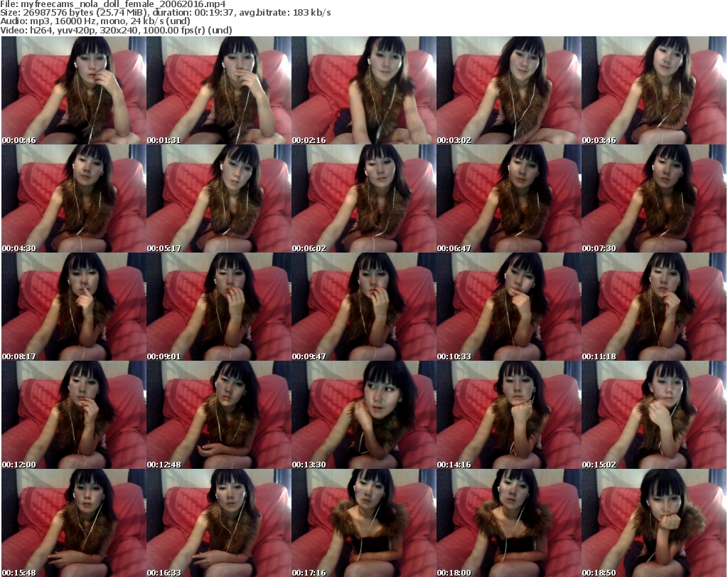The image size is (728, 577).
Task: Select the thumbnail stamped 00:03:02
Action: [509, 90]
